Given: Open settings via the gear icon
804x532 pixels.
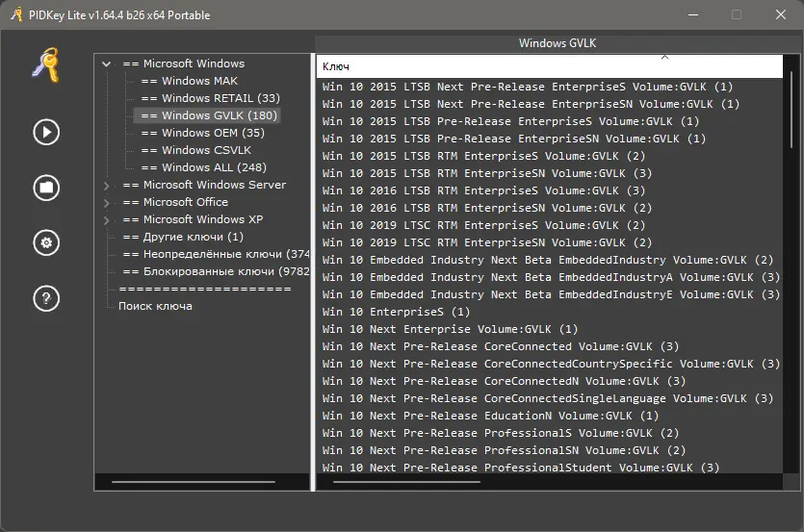Looking at the screenshot, I should 46,243.
